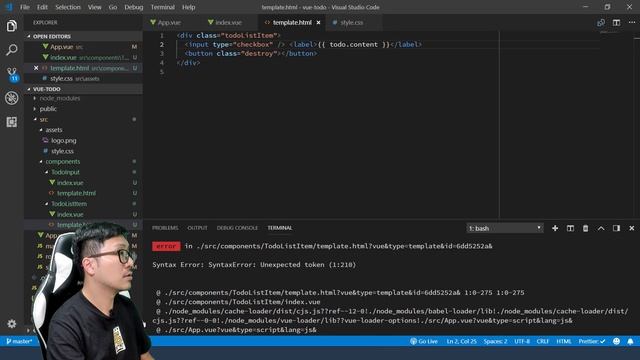Maximize the panel with up chevron
Screen dimensions: 640x360
(x=601, y=228)
